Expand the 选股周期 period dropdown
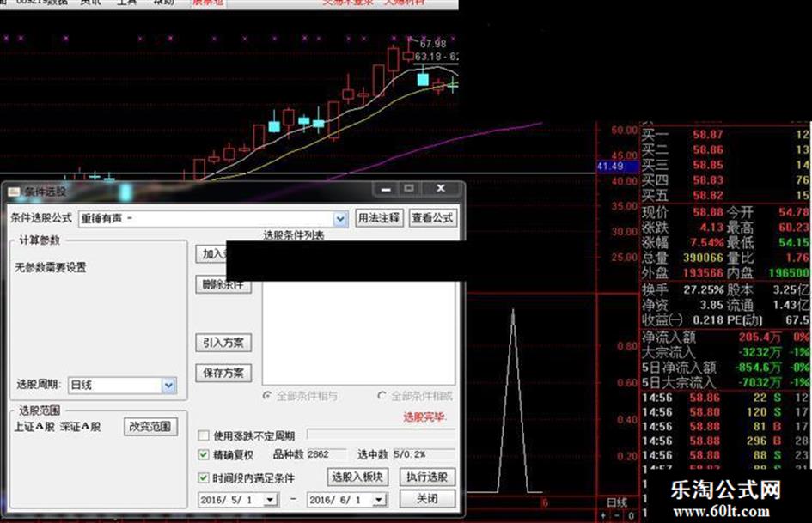812x523 pixels. [168, 385]
